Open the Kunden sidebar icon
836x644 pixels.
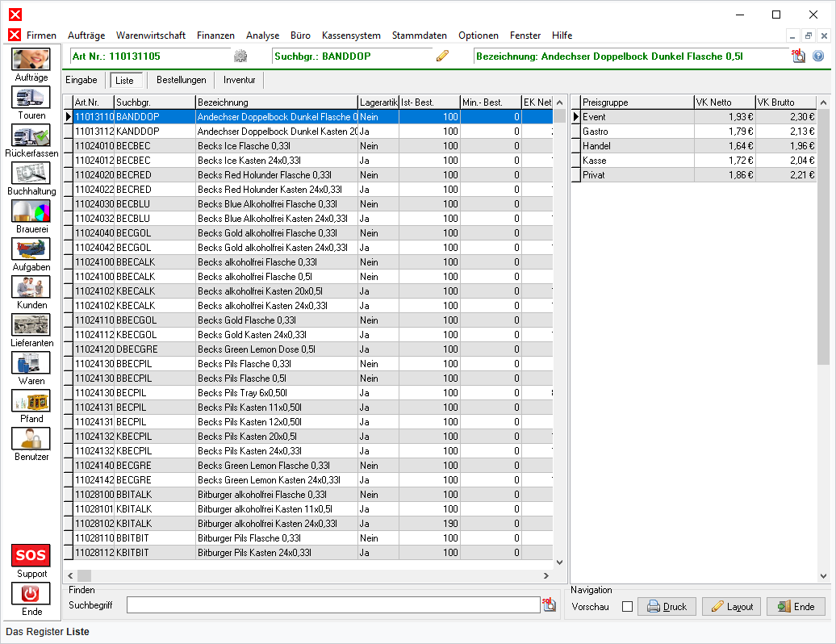(31, 287)
